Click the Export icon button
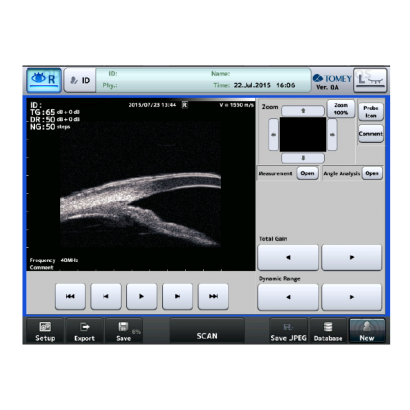The width and height of the screenshot is (410, 410). pyautogui.click(x=84, y=331)
